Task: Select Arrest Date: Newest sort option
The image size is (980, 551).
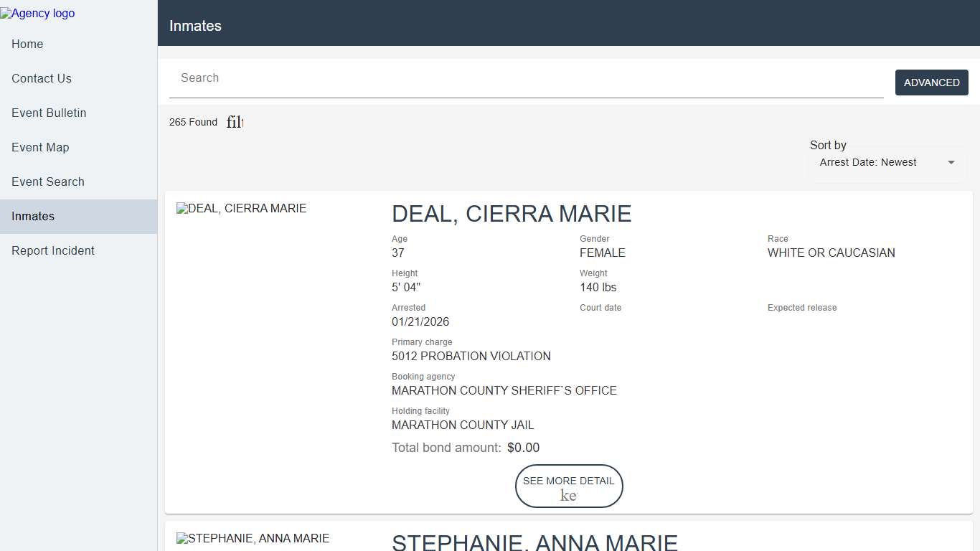Action: (x=869, y=162)
